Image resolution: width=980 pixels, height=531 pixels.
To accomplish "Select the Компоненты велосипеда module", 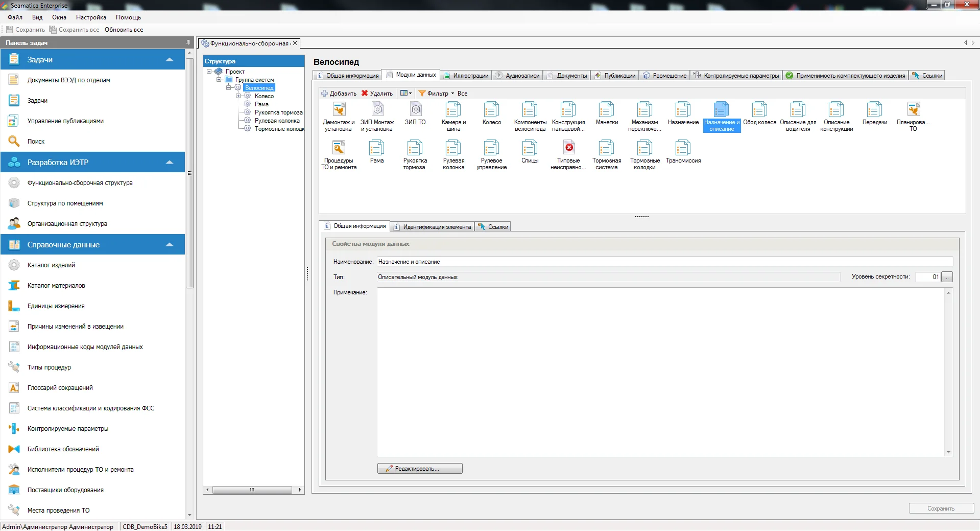I will point(530,117).
